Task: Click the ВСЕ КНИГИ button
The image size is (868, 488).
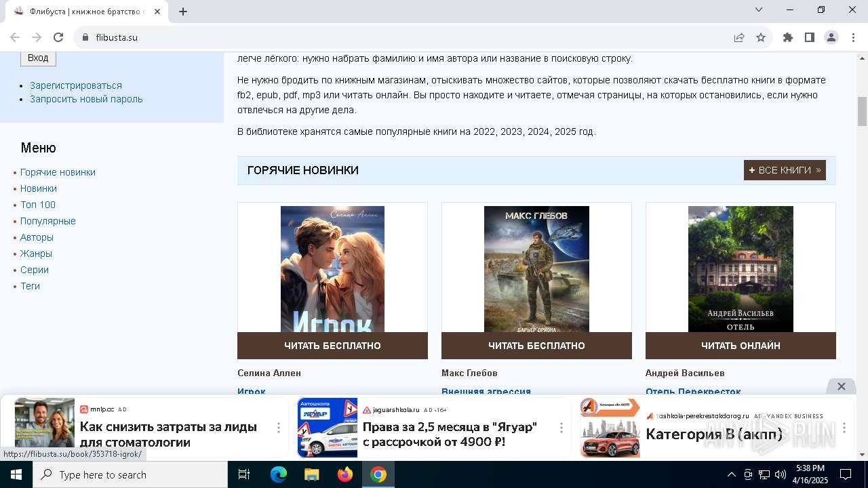Action: (x=785, y=170)
